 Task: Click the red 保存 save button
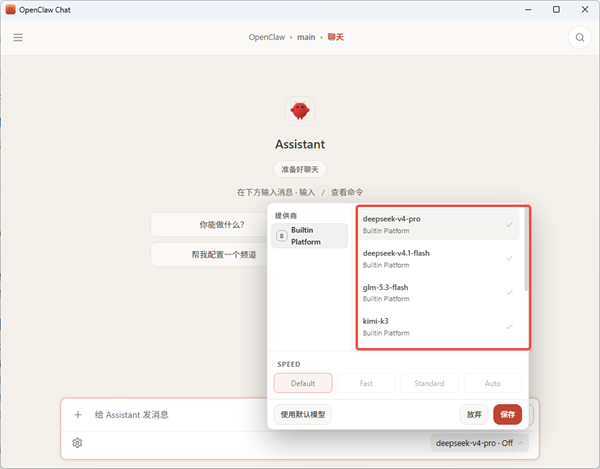(x=507, y=414)
